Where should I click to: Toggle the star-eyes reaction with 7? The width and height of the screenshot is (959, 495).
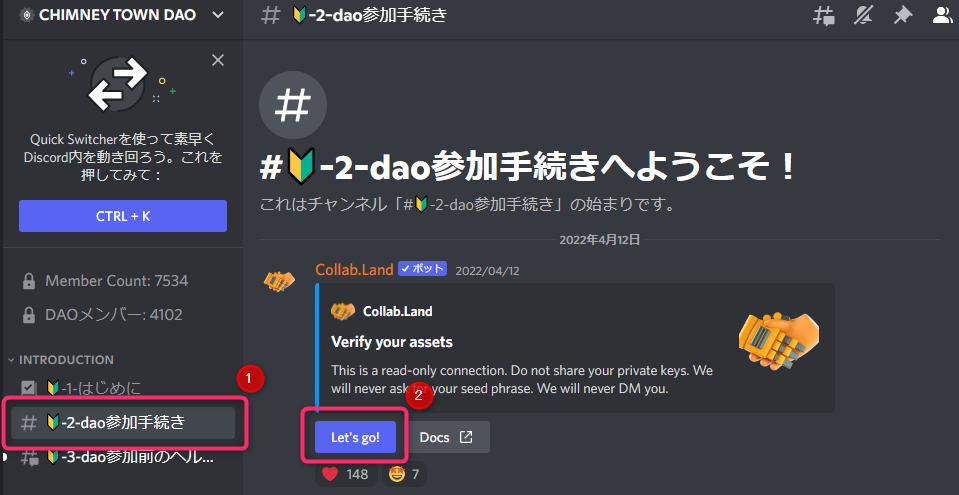pyautogui.click(x=404, y=474)
